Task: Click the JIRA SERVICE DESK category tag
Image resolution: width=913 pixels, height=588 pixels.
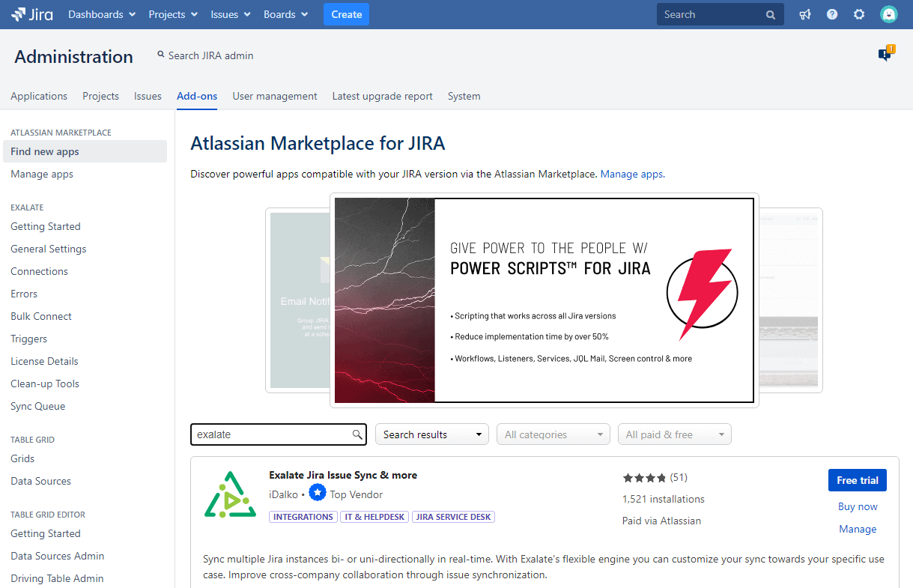Action: click(453, 517)
